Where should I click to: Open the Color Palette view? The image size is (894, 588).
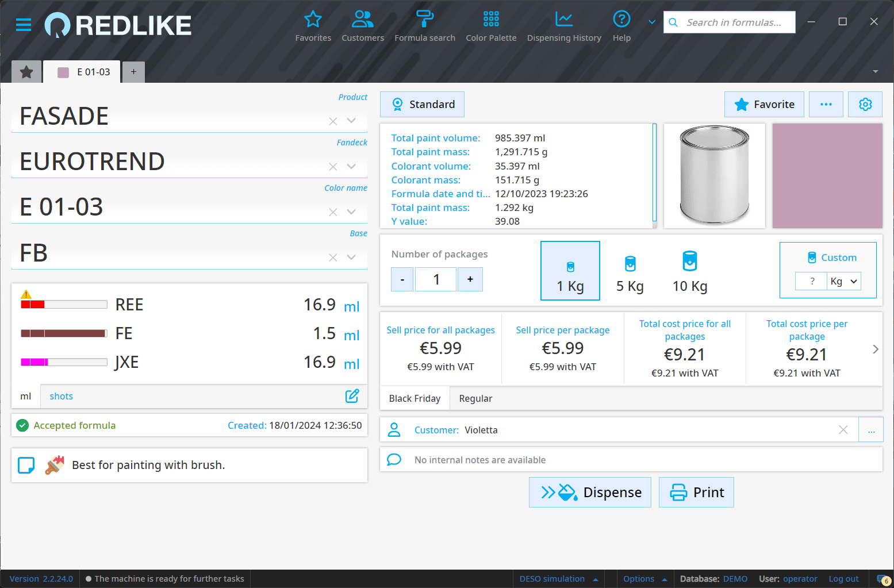click(490, 26)
